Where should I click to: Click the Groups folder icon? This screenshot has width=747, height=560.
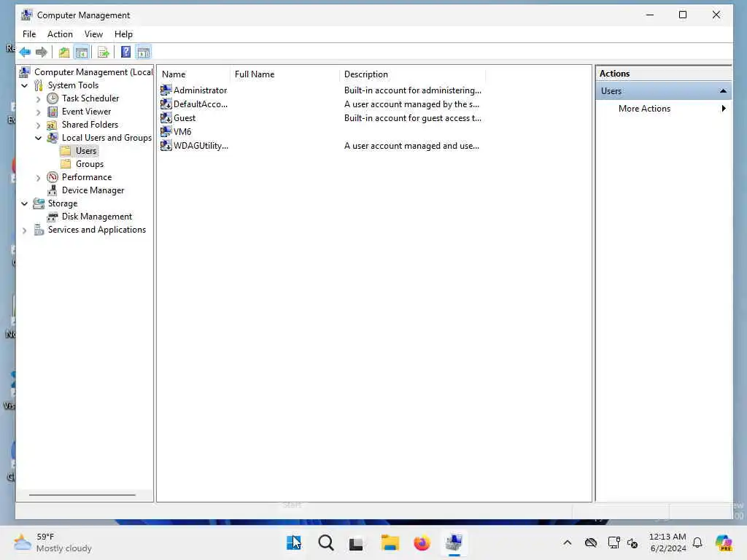66,164
